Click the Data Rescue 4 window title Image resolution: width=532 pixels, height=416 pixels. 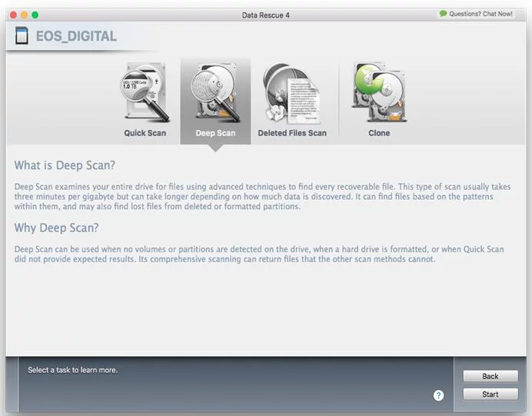pos(266,15)
